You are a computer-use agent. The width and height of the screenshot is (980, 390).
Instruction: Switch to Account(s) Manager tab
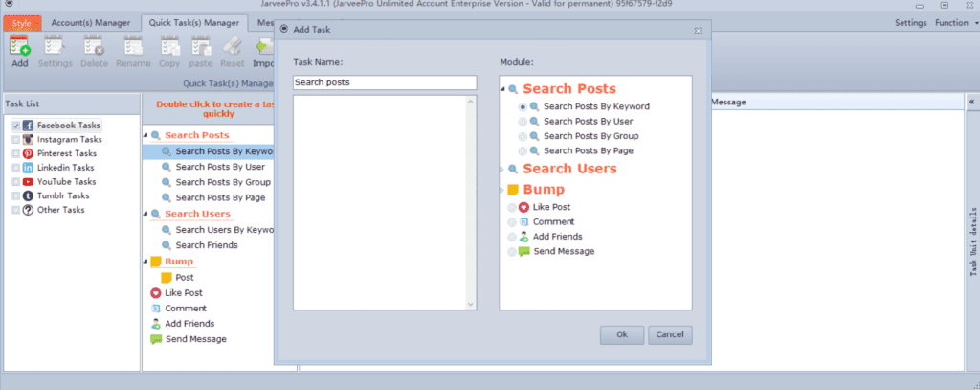tap(91, 23)
